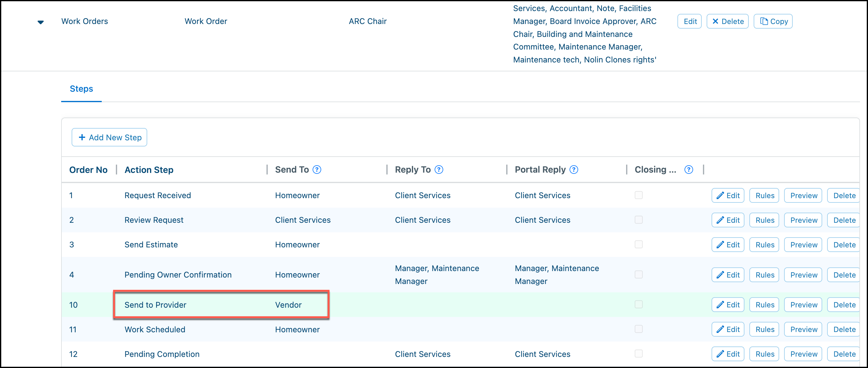Open Rules for Review Request step
Image resolution: width=868 pixels, height=368 pixels.
[764, 220]
